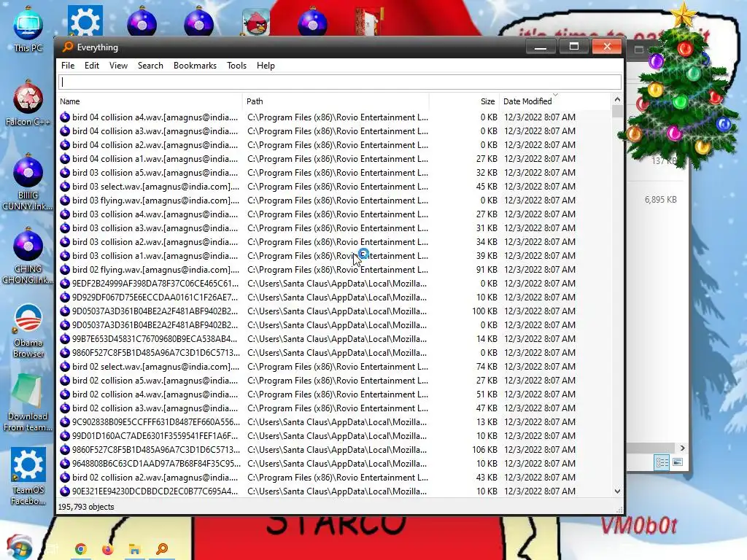Click 195,793 objects status bar text

(x=86, y=507)
